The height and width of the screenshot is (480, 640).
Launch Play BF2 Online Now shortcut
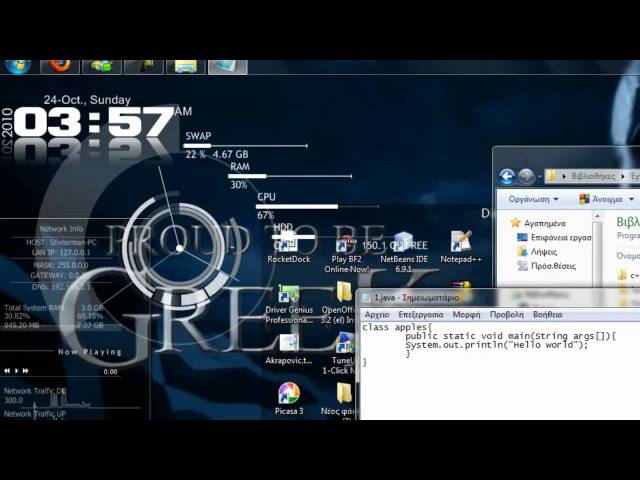click(x=344, y=245)
